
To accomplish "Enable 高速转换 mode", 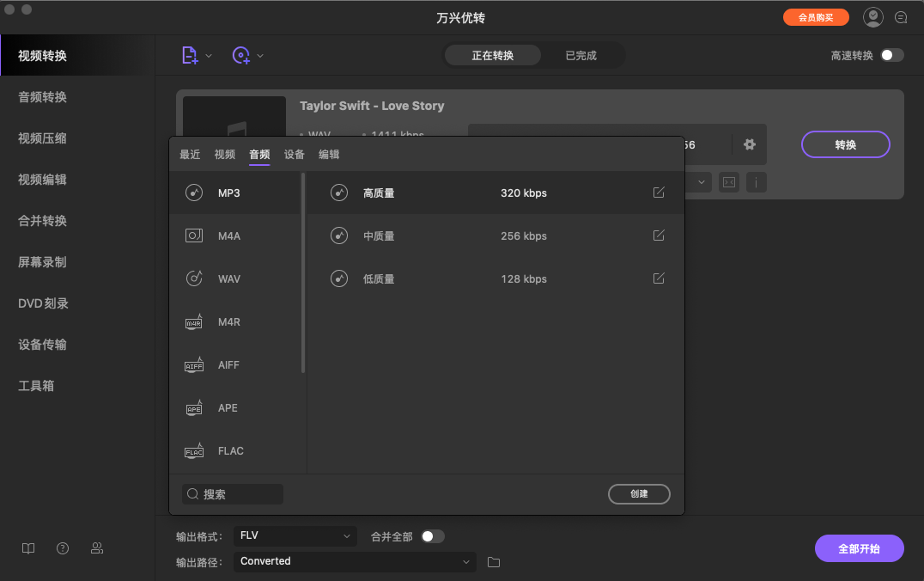I will click(x=891, y=53).
